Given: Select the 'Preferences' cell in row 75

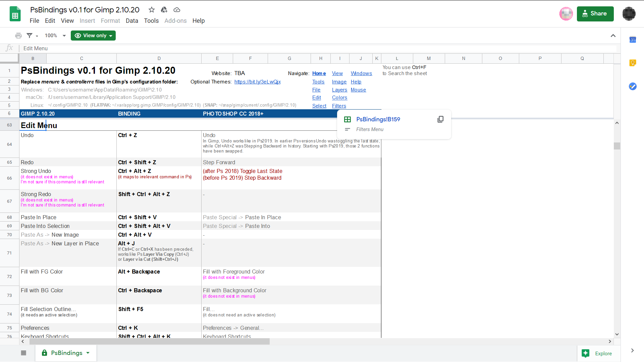Looking at the screenshot, I should (x=68, y=328).
